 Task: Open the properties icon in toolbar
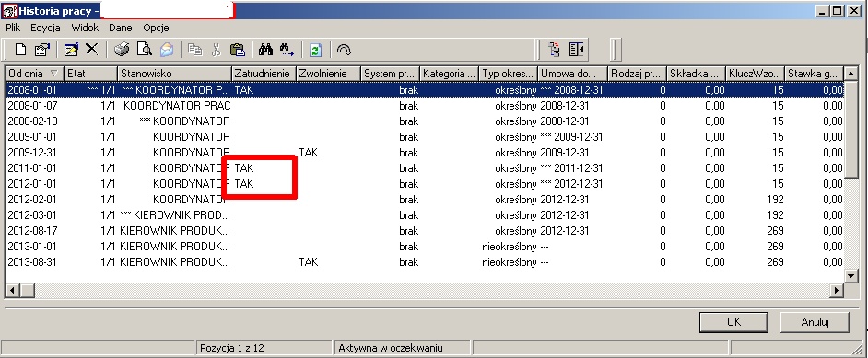pyautogui.click(x=42, y=50)
